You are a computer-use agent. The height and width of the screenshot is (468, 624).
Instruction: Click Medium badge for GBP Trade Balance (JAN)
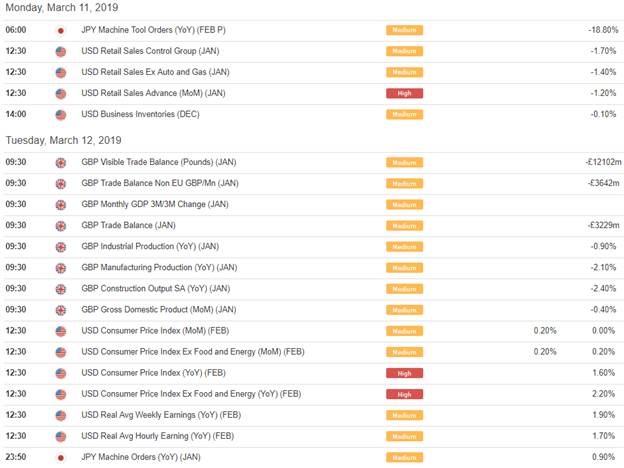tap(404, 226)
